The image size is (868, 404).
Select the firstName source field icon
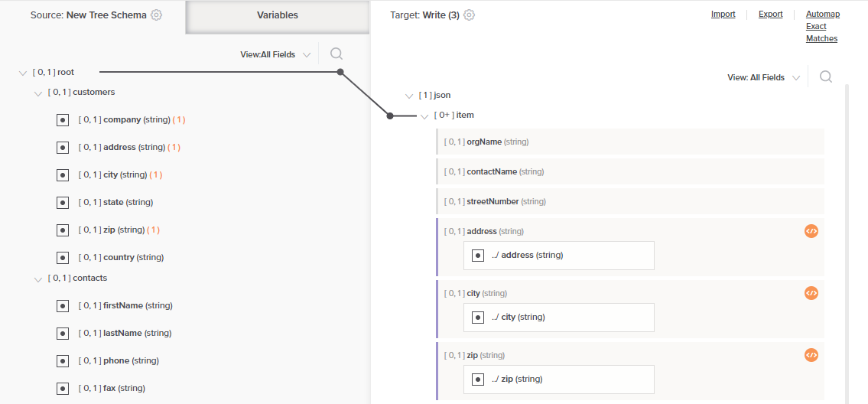click(x=63, y=306)
